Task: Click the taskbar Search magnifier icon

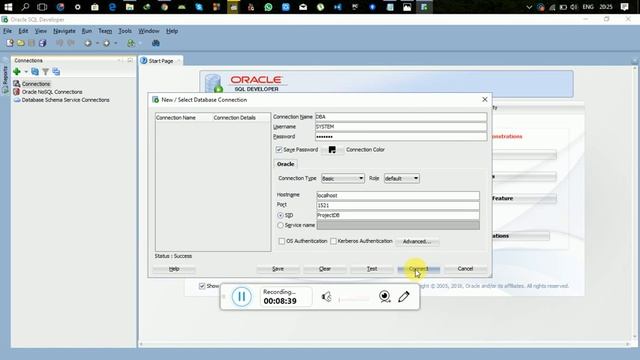Action: click(25, 7)
